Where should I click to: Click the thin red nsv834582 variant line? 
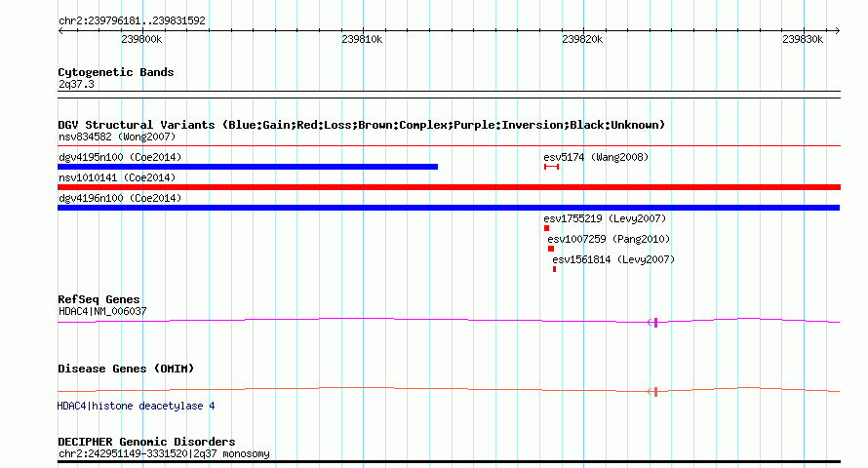(449, 146)
